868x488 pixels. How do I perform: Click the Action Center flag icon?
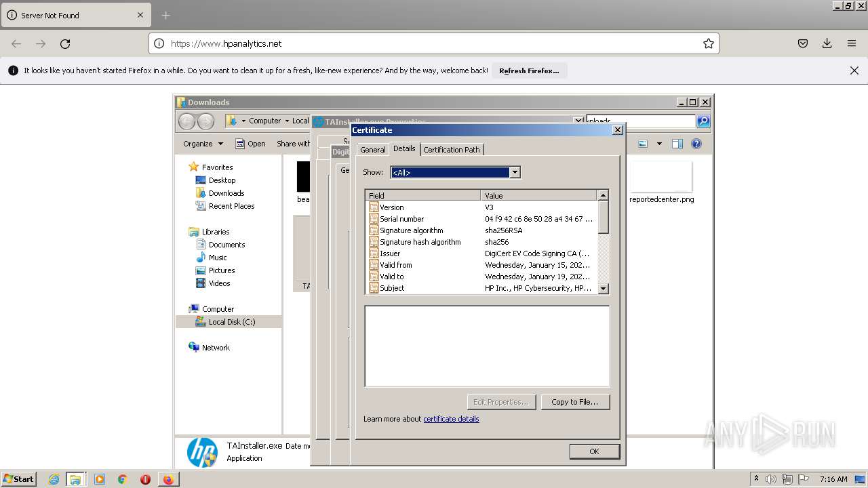pos(804,479)
